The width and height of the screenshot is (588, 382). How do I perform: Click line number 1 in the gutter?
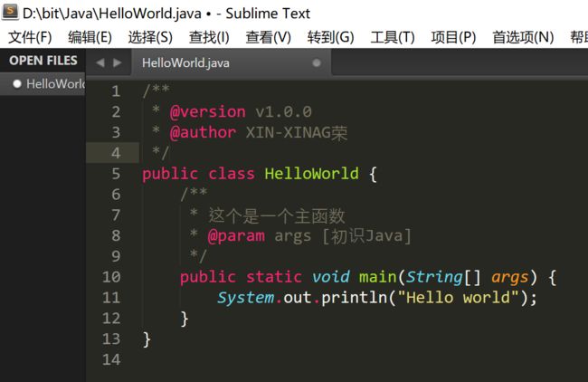[116, 91]
